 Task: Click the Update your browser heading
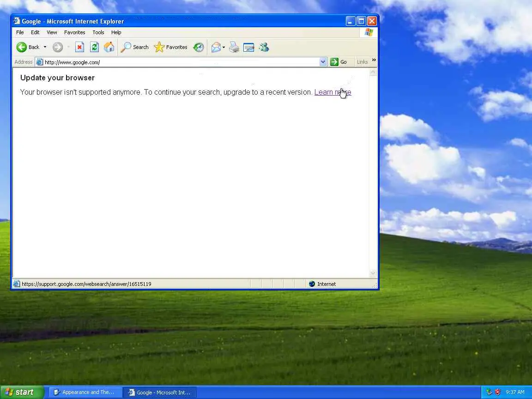(x=57, y=78)
